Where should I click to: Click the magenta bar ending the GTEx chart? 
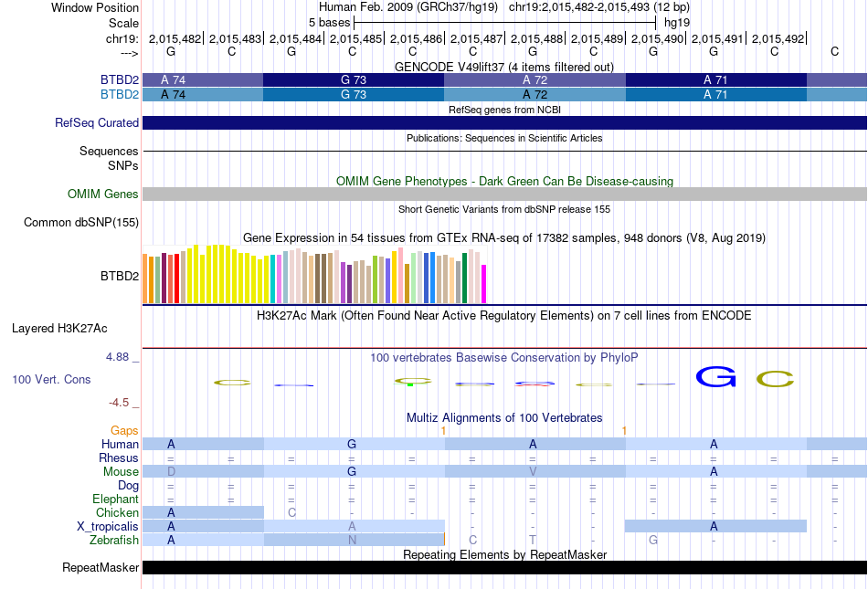click(484, 284)
